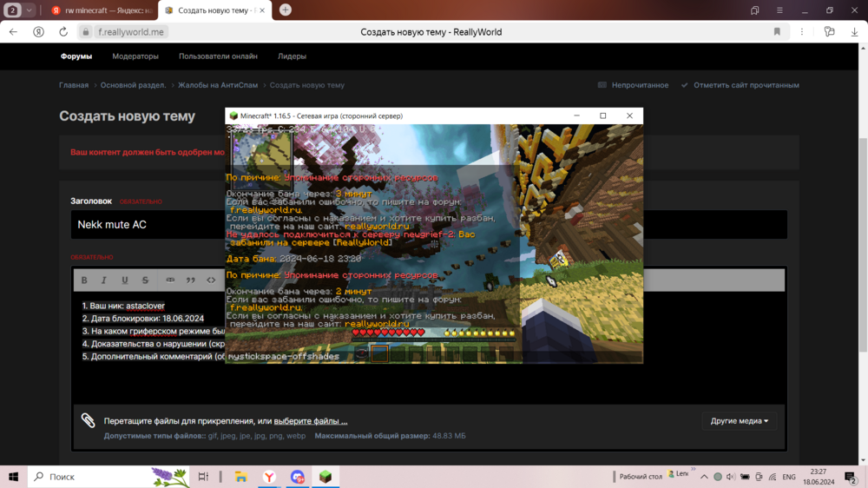The image size is (868, 488).
Task: Open the notification center with badge 2
Action: pos(851,477)
